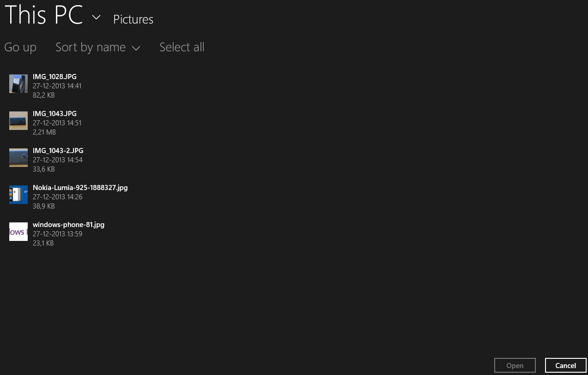
Task: Click the Open button
Action: [515, 365]
